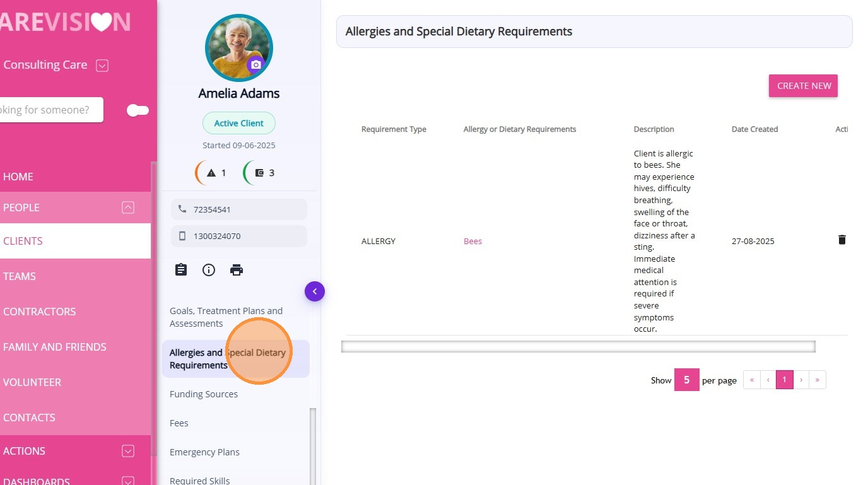
Task: Click the wallet funding indicator
Action: [259, 173]
